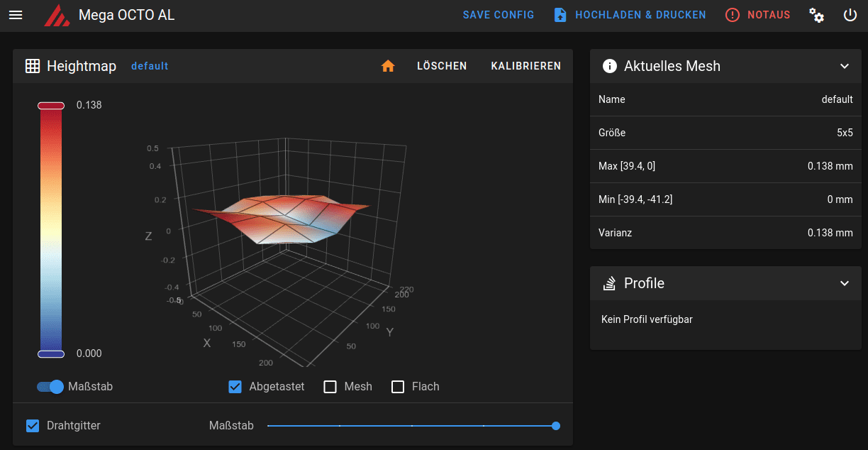The image size is (868, 450).
Task: Click the Heightmap panel title
Action: 82,66
